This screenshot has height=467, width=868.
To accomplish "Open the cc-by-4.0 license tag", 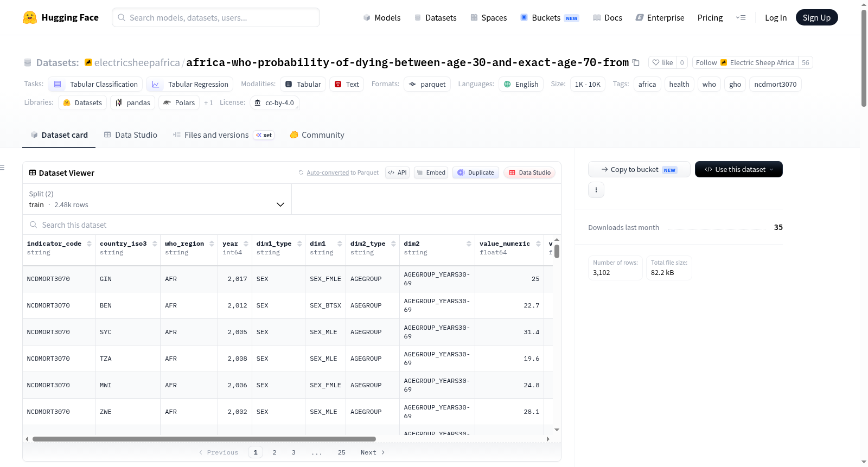I will point(275,103).
